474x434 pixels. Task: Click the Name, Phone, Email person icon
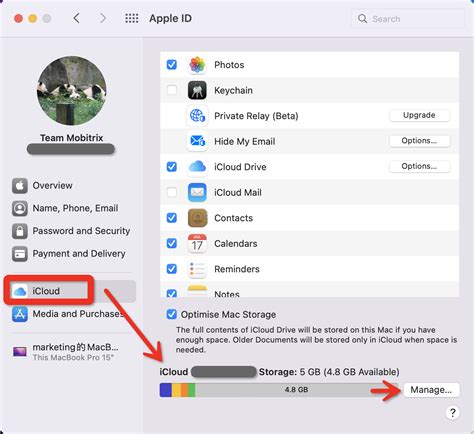(20, 208)
